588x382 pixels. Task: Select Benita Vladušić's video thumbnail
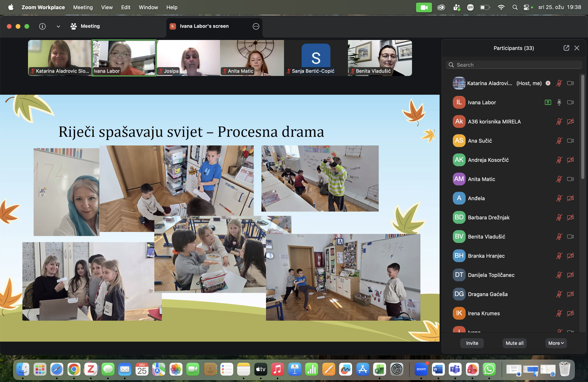380,58
